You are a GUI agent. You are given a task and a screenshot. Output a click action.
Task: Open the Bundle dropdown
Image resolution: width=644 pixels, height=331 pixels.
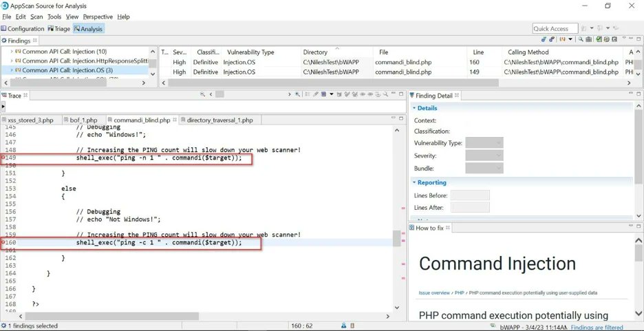pyautogui.click(x=484, y=169)
